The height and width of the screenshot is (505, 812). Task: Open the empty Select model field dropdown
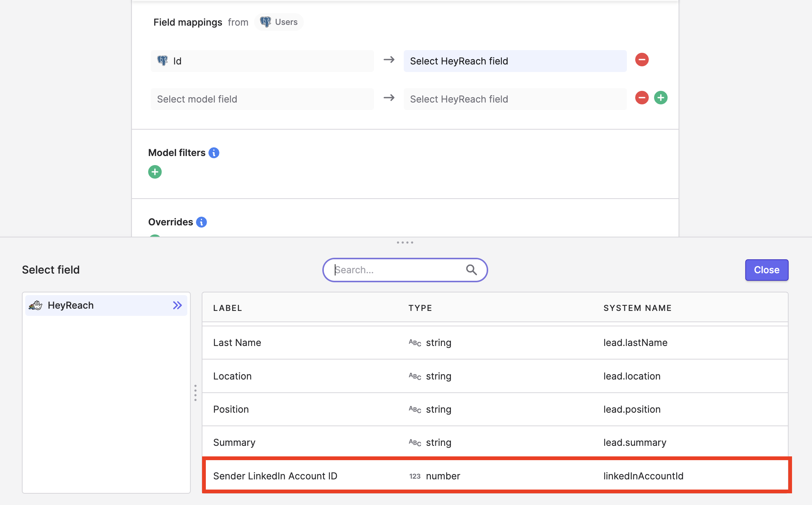click(262, 99)
